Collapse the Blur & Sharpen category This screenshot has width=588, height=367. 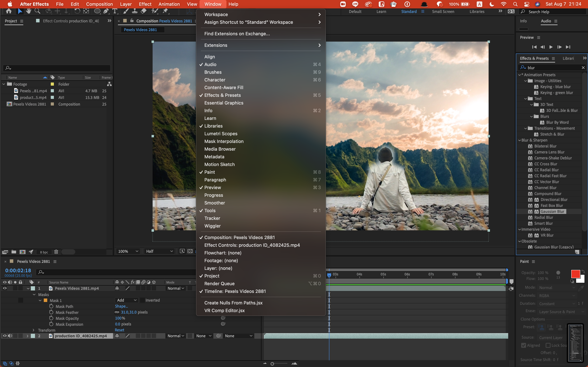pos(519,140)
